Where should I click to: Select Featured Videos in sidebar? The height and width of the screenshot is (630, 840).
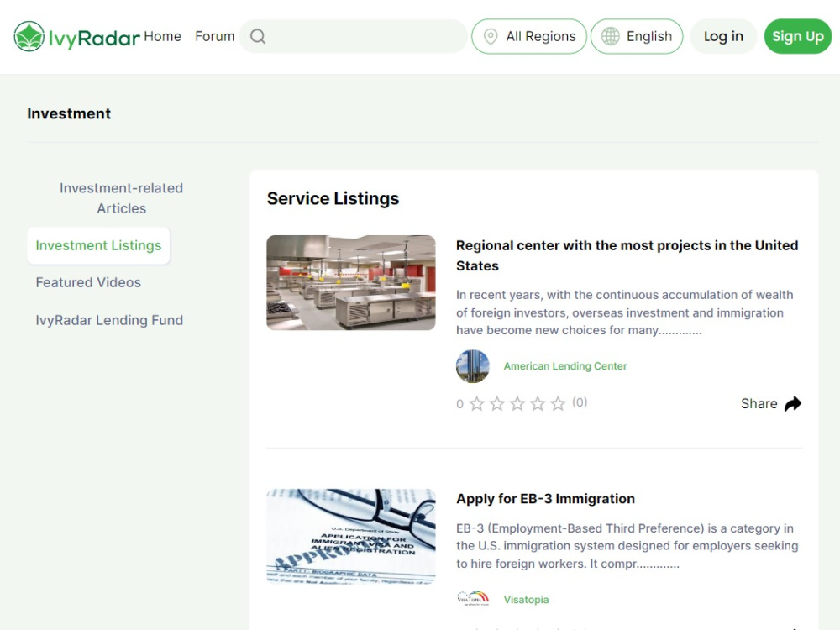(x=88, y=282)
